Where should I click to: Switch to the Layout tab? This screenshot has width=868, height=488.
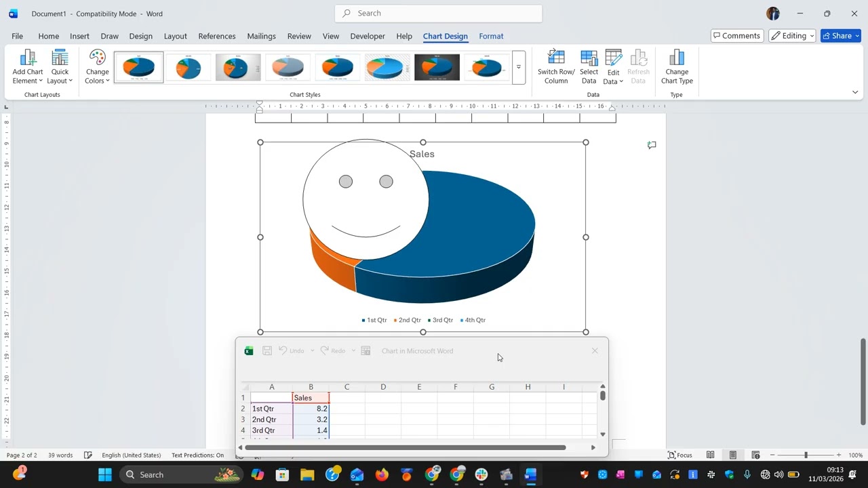(x=175, y=36)
